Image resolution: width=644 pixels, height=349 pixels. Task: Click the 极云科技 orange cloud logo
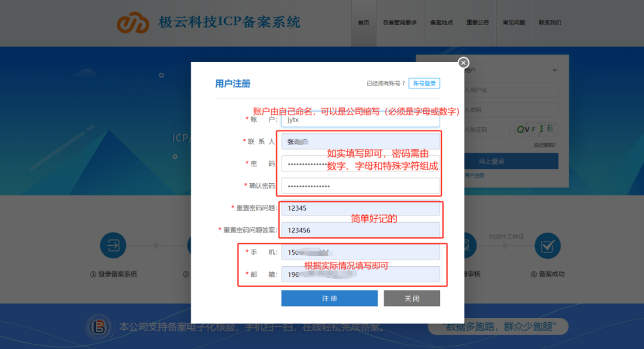(132, 23)
